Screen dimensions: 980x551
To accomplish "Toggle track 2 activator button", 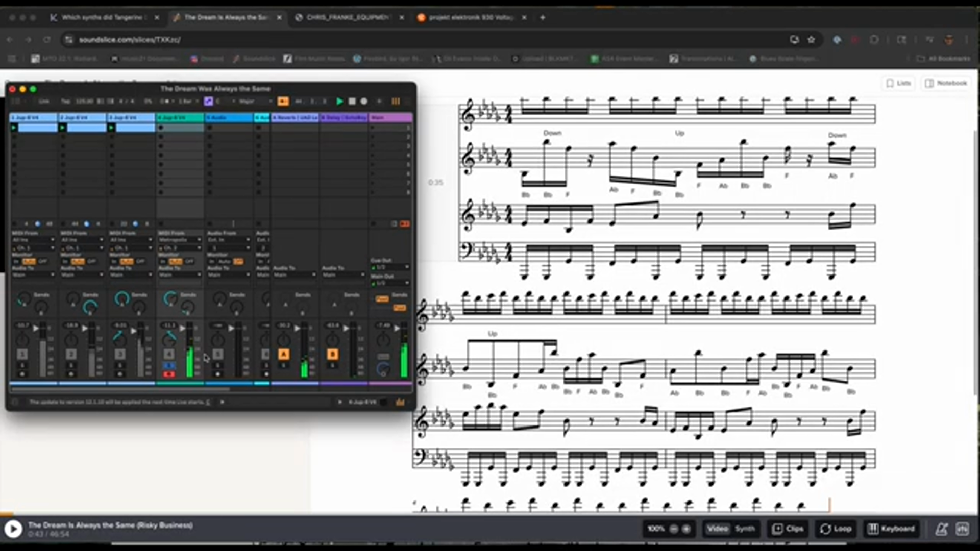I will tap(71, 354).
